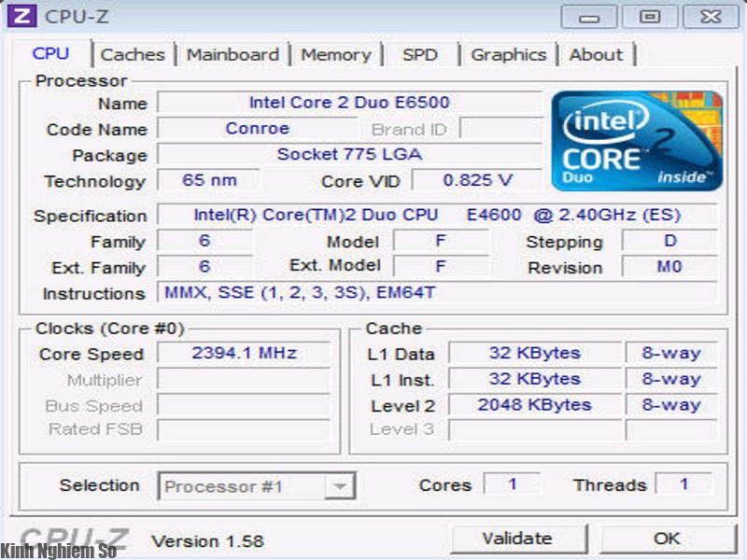Click the Clocks (Core #0) group label
This screenshot has height=560, width=747.
(x=109, y=329)
